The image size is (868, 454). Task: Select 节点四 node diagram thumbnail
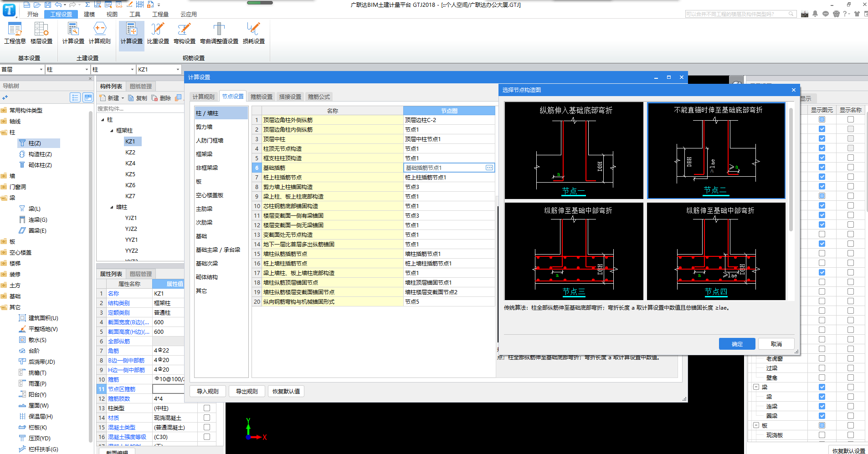click(x=716, y=251)
